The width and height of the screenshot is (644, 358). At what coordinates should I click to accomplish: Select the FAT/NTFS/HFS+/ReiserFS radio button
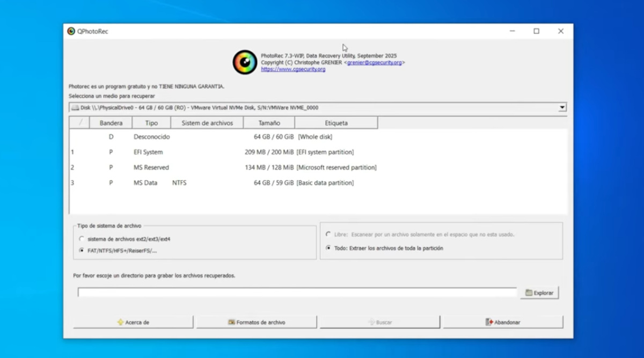pyautogui.click(x=82, y=251)
